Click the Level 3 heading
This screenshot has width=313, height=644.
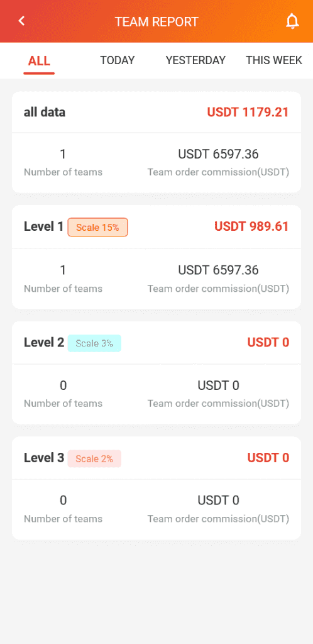(44, 458)
